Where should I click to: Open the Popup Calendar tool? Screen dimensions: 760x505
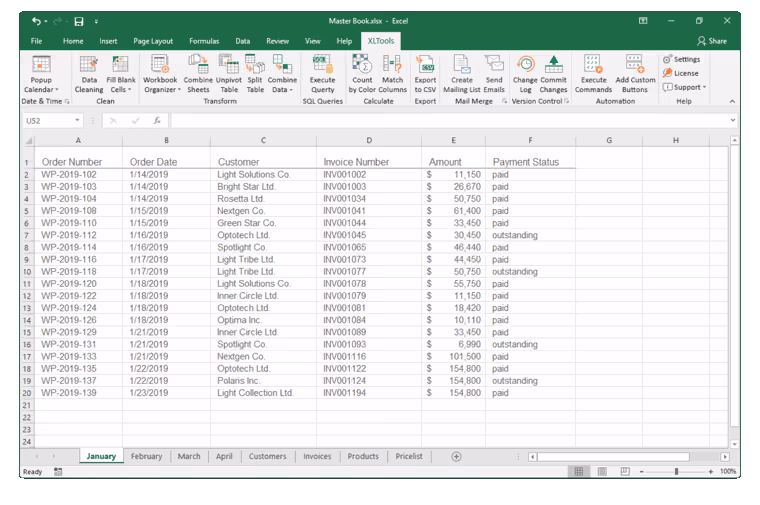click(41, 74)
